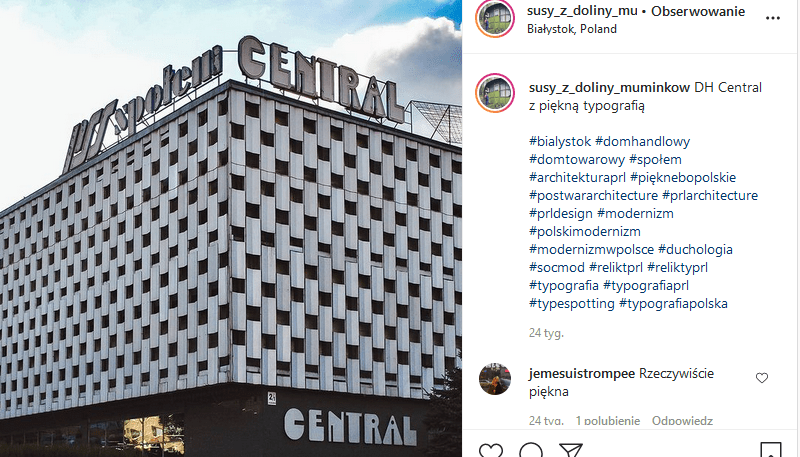Open susy_z_doliny_muminkow avatar beside caption
The width and height of the screenshot is (800, 457).
pyautogui.click(x=495, y=93)
